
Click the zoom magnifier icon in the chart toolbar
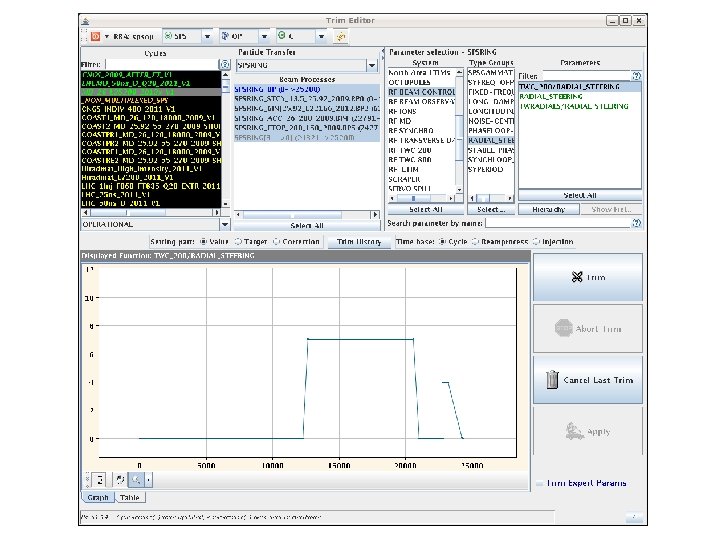click(136, 480)
